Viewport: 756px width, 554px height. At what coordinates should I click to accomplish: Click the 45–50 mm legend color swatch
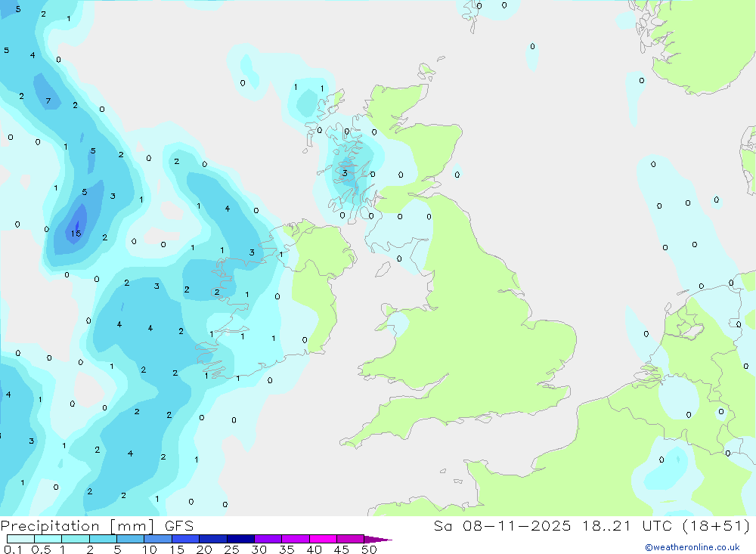coord(351,539)
